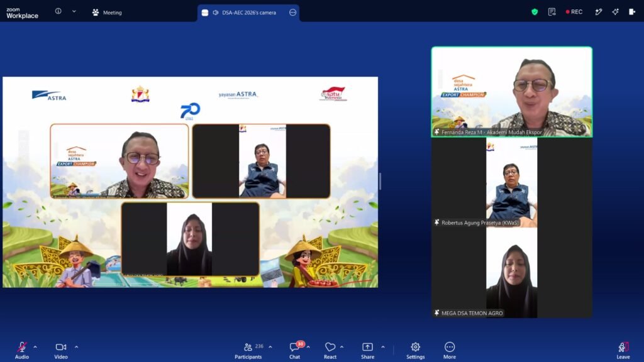
Task: Expand the chevron next to React
Action: (341, 347)
